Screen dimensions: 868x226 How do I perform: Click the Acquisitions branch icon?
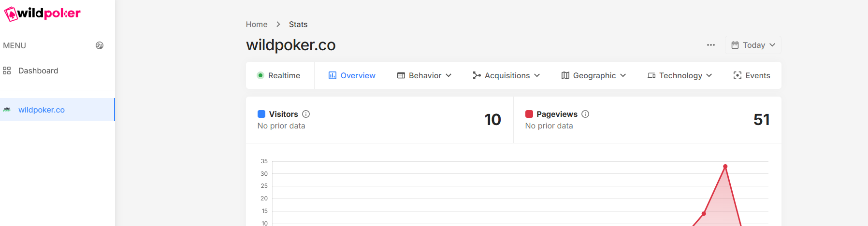pyautogui.click(x=477, y=75)
